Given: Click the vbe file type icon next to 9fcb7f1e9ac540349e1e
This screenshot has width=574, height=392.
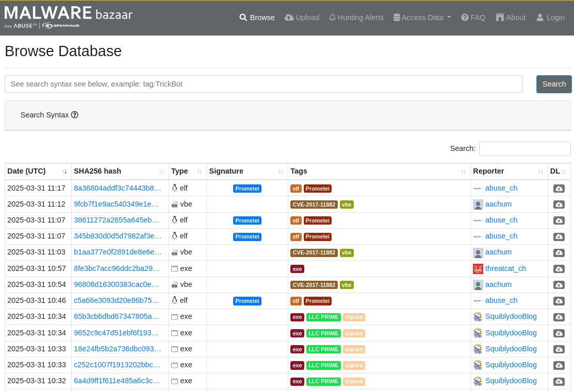Looking at the screenshot, I should point(175,204).
